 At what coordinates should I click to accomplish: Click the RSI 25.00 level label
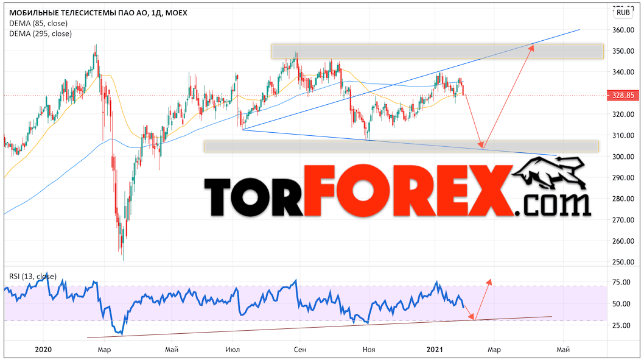621,325
